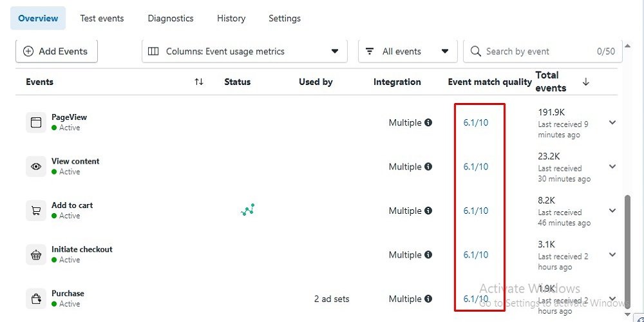Click the Add to cart icon

click(x=36, y=211)
